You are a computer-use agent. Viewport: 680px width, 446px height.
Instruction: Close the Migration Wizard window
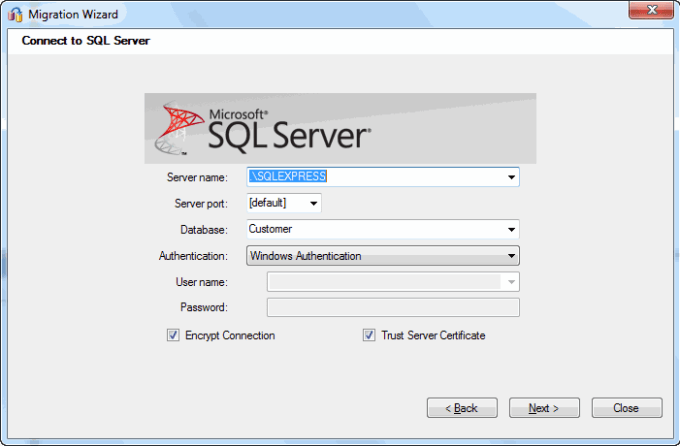[651, 10]
